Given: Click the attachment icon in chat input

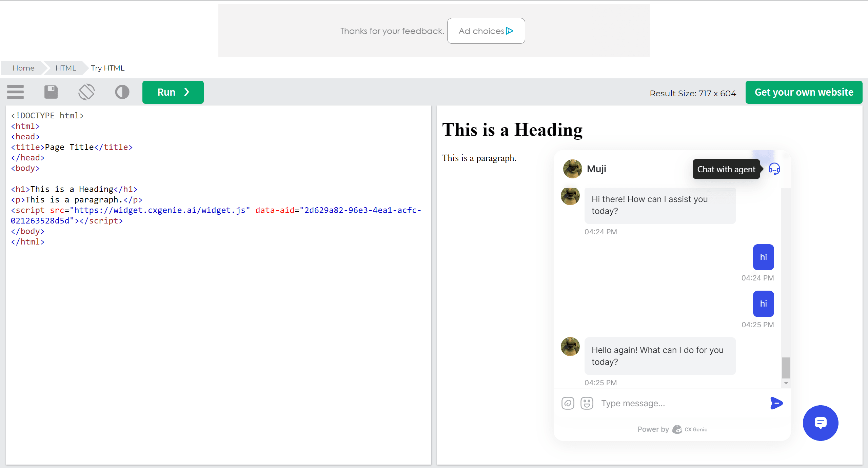Looking at the screenshot, I should click(568, 403).
